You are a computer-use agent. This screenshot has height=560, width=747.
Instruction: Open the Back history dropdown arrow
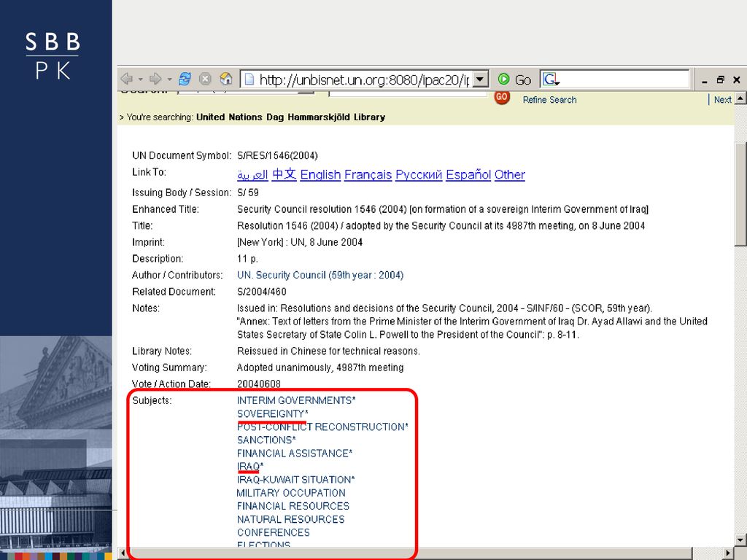pyautogui.click(x=140, y=79)
